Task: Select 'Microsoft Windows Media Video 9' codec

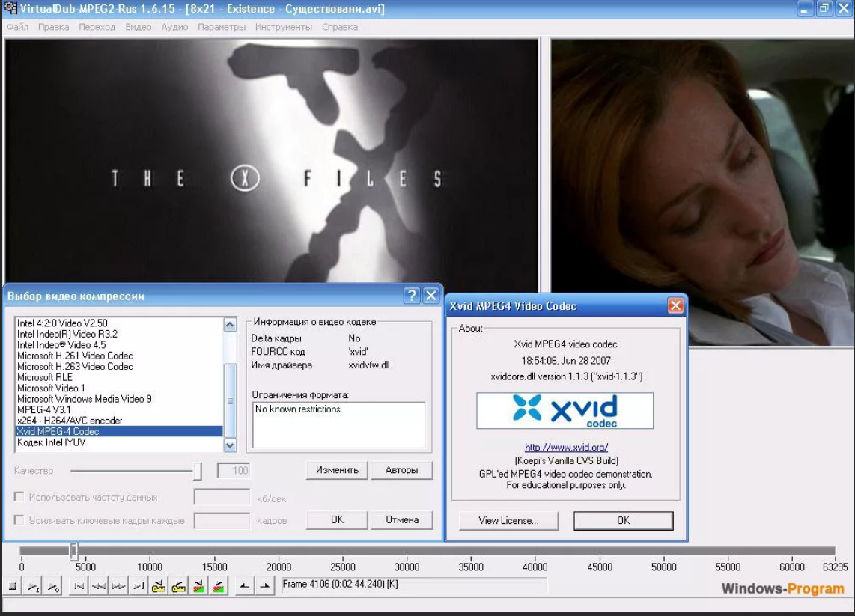Action: (x=119, y=399)
